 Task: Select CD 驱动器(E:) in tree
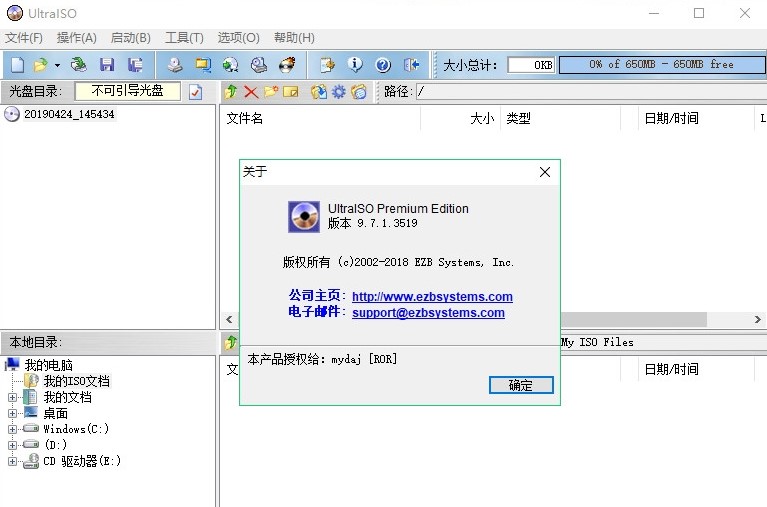point(82,461)
